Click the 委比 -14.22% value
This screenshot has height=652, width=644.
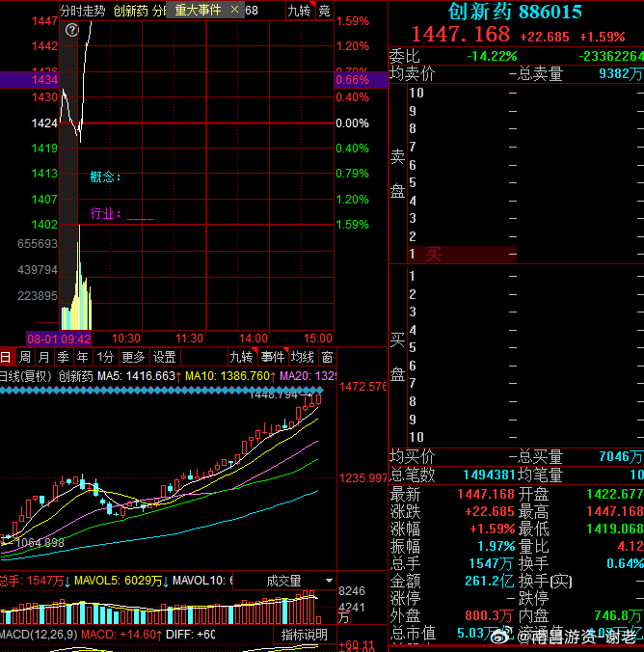(492, 56)
